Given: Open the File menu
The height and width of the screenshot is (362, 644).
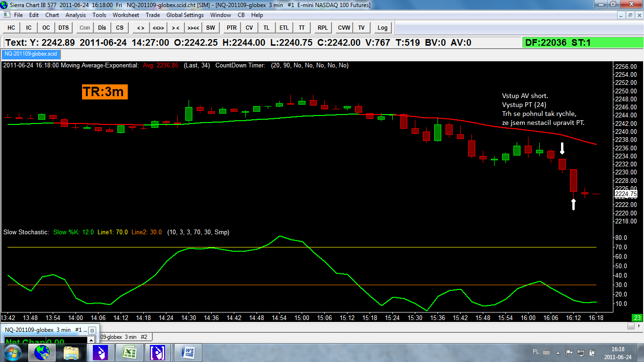Looking at the screenshot, I should pyautogui.click(x=18, y=15).
